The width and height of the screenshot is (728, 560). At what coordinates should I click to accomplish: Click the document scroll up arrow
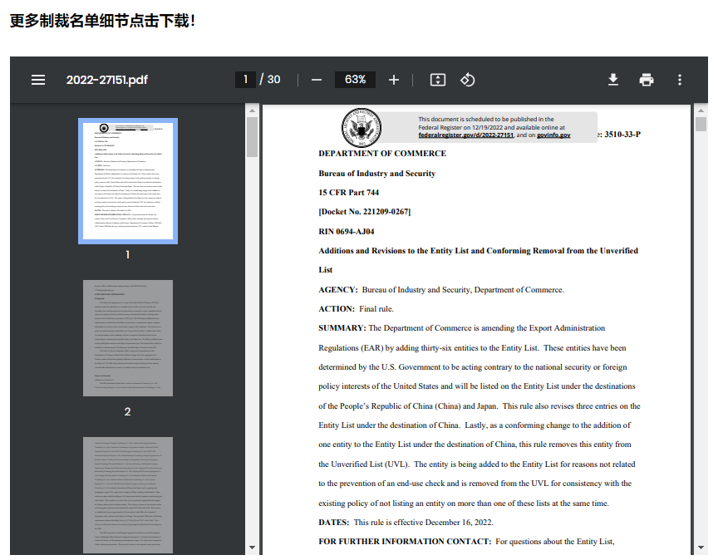(x=701, y=111)
